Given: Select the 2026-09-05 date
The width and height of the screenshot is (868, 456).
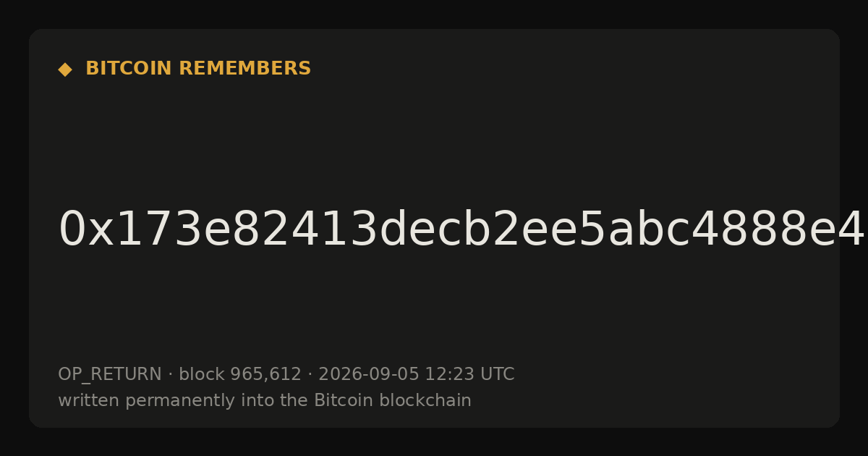Looking at the screenshot, I should coord(369,374).
